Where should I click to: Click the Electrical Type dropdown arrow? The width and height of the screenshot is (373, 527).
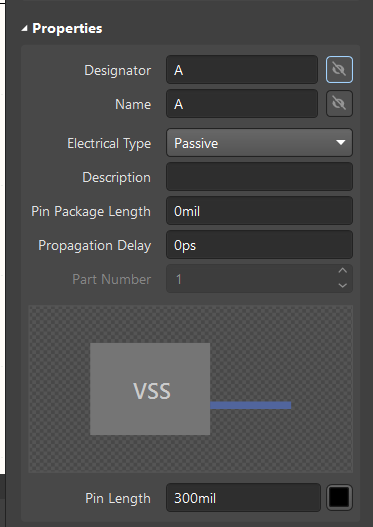coord(341,143)
